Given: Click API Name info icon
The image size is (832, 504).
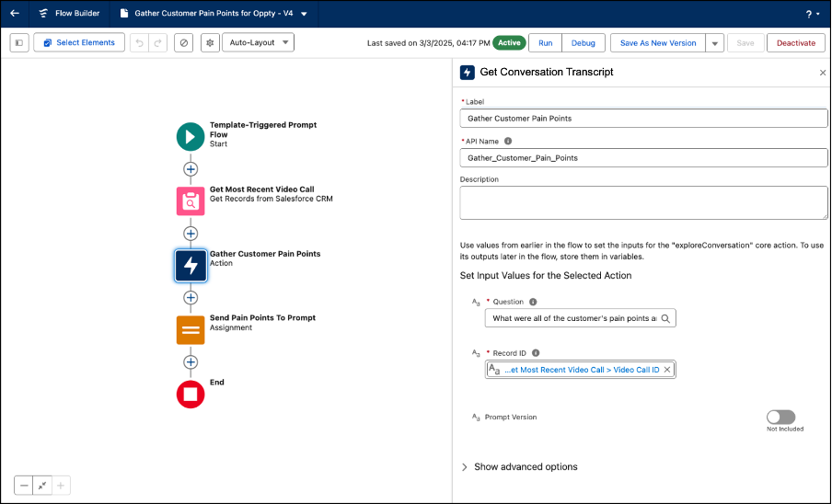Looking at the screenshot, I should click(508, 141).
